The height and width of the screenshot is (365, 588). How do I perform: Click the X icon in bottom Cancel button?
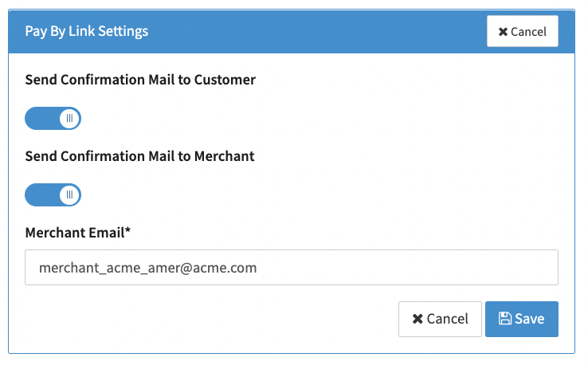tap(417, 319)
